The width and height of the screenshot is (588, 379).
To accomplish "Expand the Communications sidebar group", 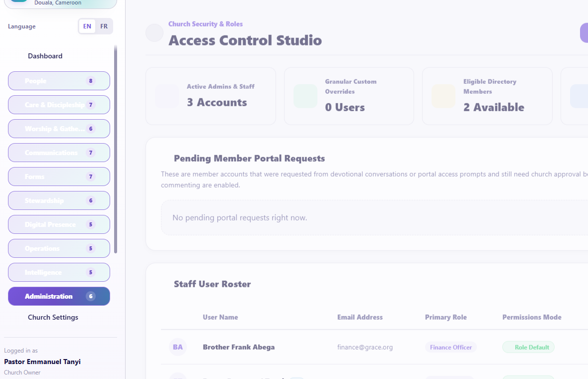I will pos(59,153).
